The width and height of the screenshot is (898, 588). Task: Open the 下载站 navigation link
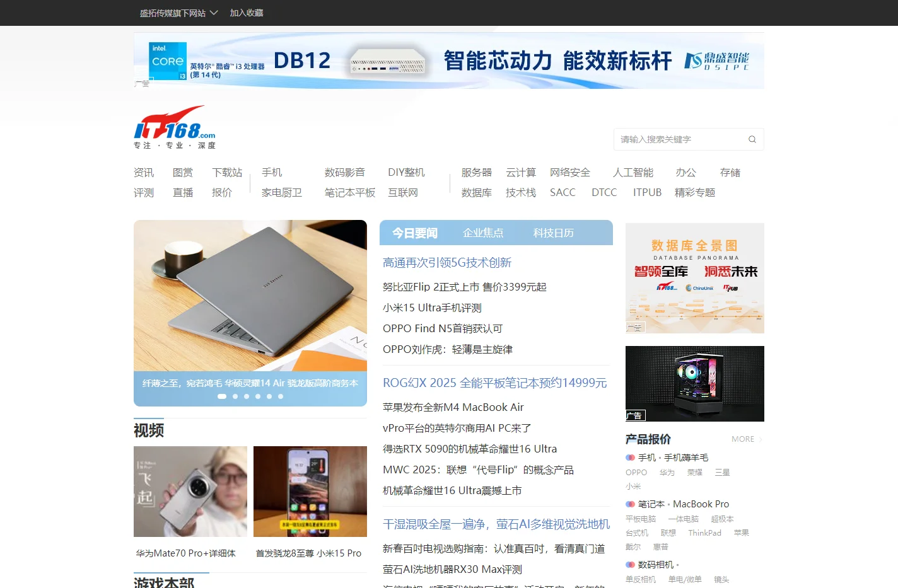coord(227,172)
